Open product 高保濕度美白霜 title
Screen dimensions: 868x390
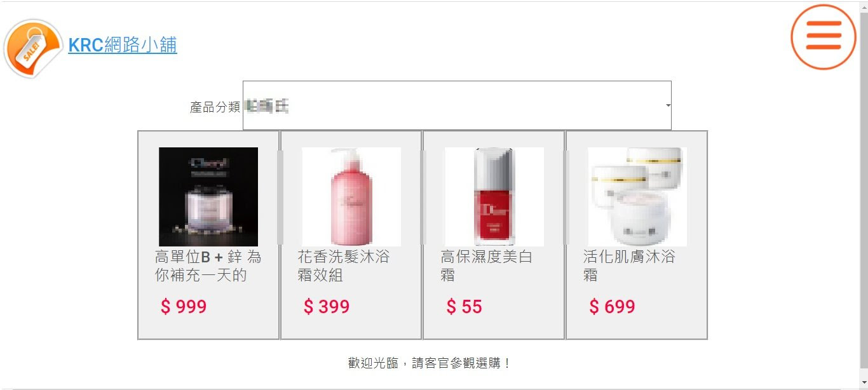point(487,266)
